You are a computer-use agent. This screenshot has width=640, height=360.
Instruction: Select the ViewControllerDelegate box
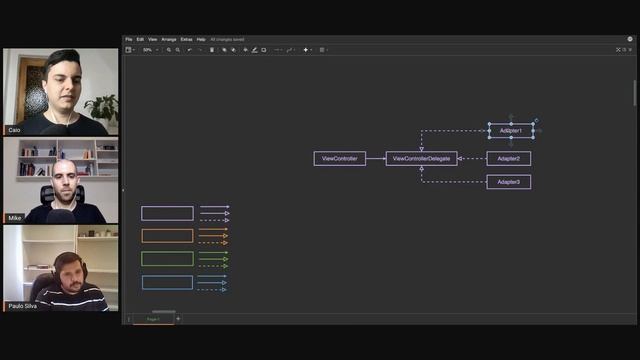[421, 159]
